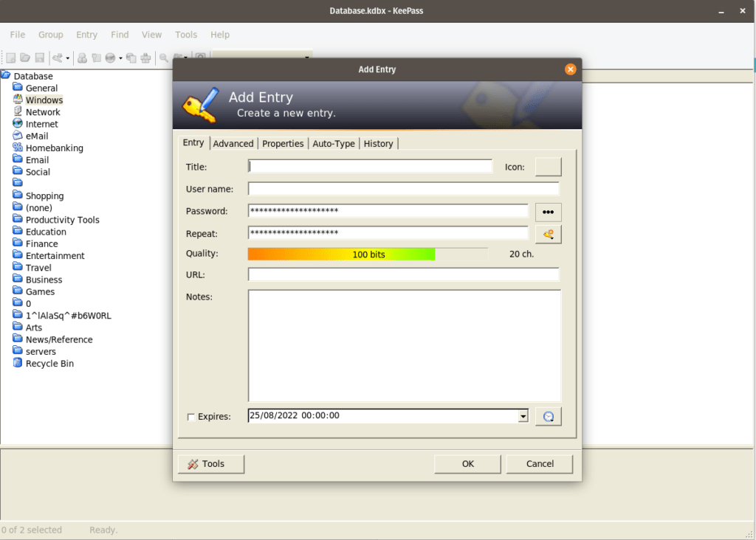
Task: Click the Copy User Name toolbar icon
Action: click(83, 58)
